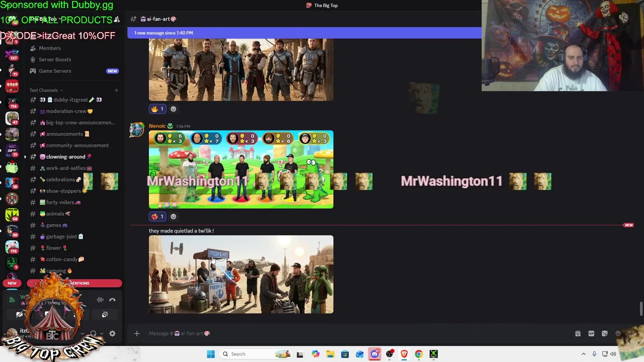The width and height of the screenshot is (644, 362).
Task: Switch to Discord in the taskbar
Action: (374, 354)
